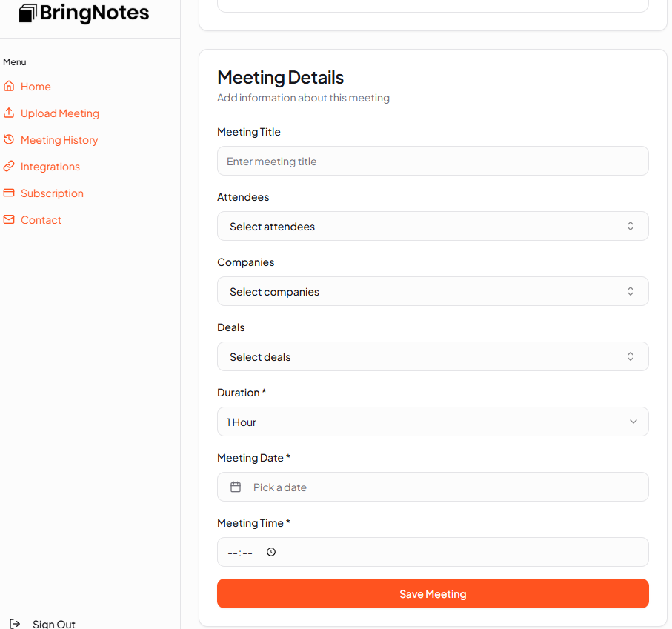The width and height of the screenshot is (672, 629).
Task: Click the Contact envelope icon
Action: coord(10,219)
